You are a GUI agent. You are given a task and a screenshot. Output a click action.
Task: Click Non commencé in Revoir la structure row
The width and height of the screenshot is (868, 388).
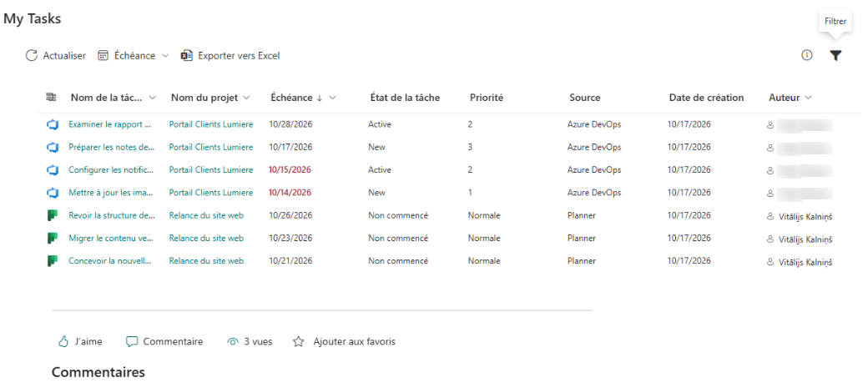click(398, 215)
